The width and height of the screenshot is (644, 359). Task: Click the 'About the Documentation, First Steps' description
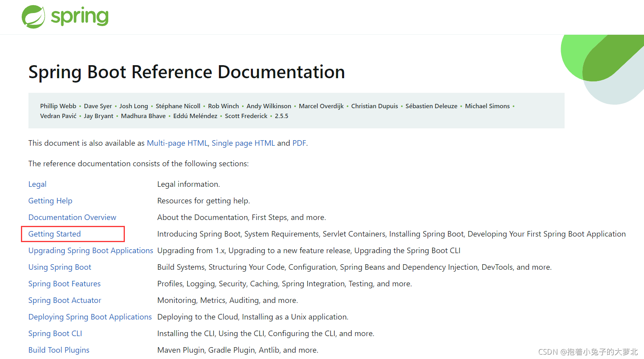pyautogui.click(x=241, y=218)
